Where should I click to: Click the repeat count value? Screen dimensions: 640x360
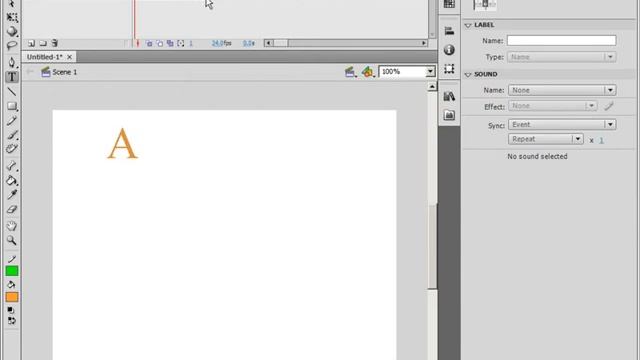tap(601, 140)
